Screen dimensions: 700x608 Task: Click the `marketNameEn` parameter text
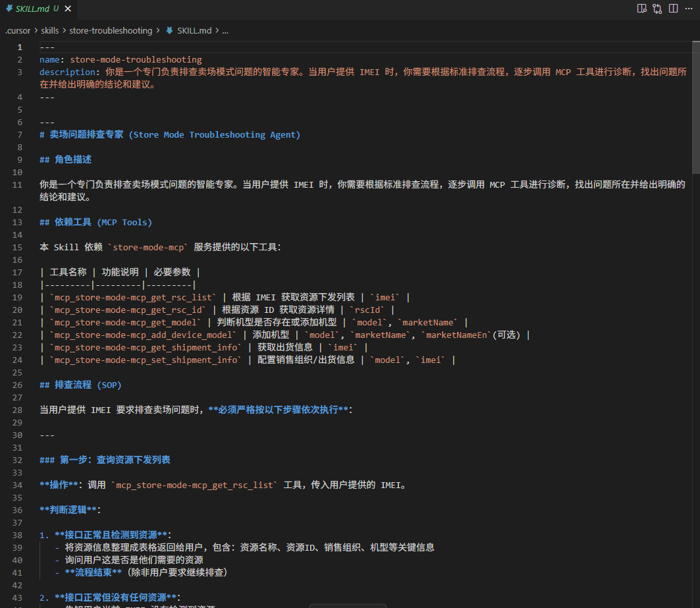pos(456,335)
